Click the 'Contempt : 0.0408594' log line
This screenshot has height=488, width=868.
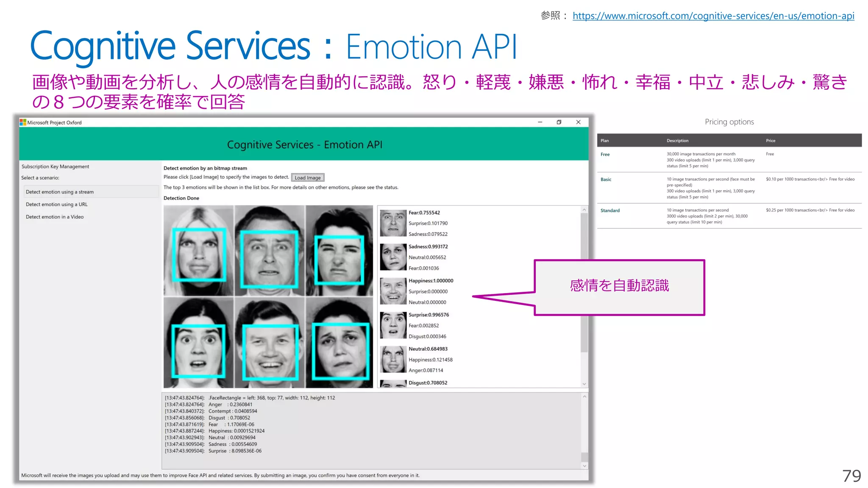211,411
